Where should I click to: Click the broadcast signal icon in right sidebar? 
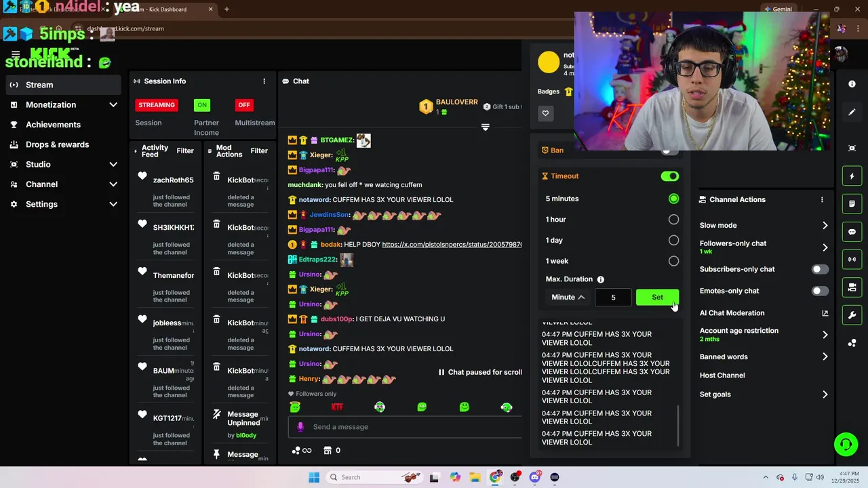[852, 260]
